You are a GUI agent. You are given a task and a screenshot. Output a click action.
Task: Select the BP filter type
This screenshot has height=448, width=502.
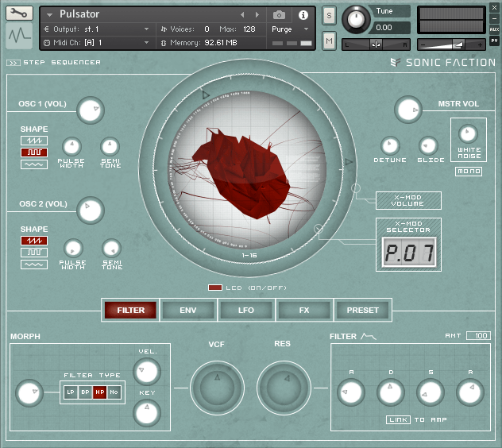85,392
